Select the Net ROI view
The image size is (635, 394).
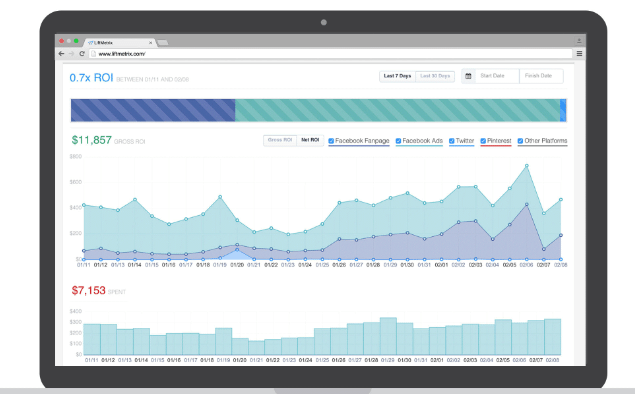310,140
